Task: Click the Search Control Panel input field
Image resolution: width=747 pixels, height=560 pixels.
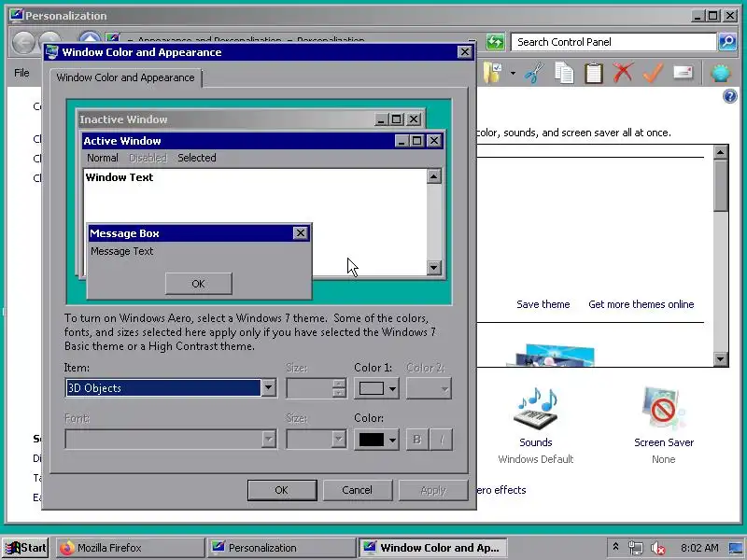Action: [x=613, y=42]
